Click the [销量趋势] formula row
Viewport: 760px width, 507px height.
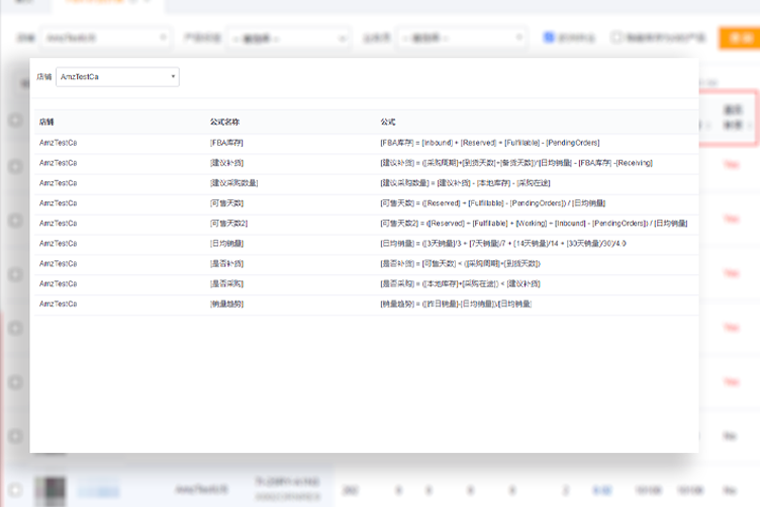(366, 303)
